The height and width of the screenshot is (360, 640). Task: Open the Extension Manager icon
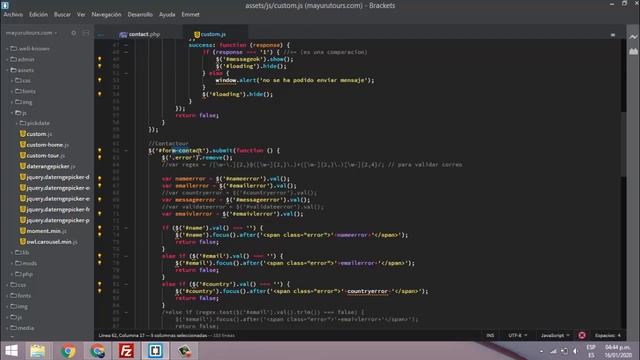[633, 51]
